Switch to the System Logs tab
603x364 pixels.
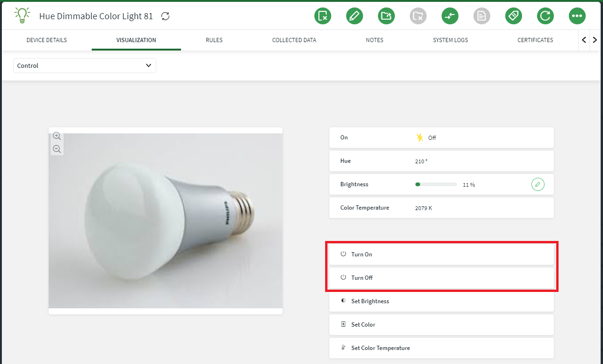point(450,40)
